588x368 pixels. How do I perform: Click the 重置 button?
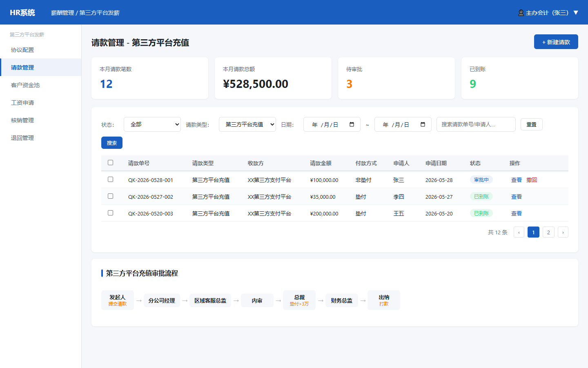(532, 124)
